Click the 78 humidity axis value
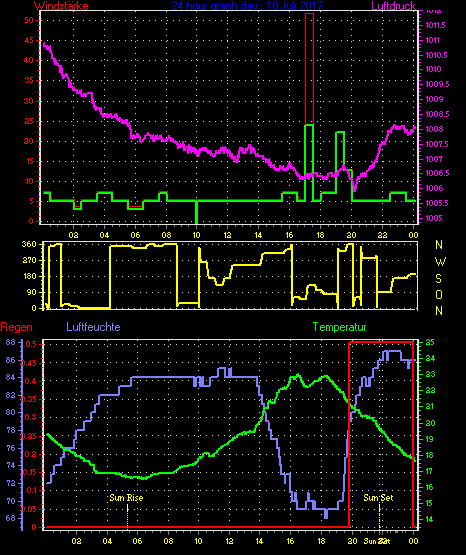Image resolution: width=466 pixels, height=555 pixels. [x=11, y=430]
